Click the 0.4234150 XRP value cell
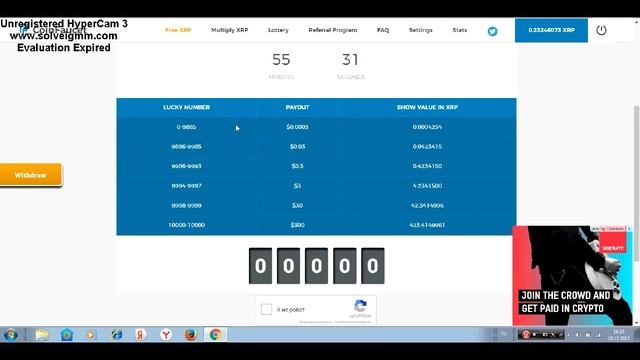Screen dimensions: 640x360 (427, 166)
